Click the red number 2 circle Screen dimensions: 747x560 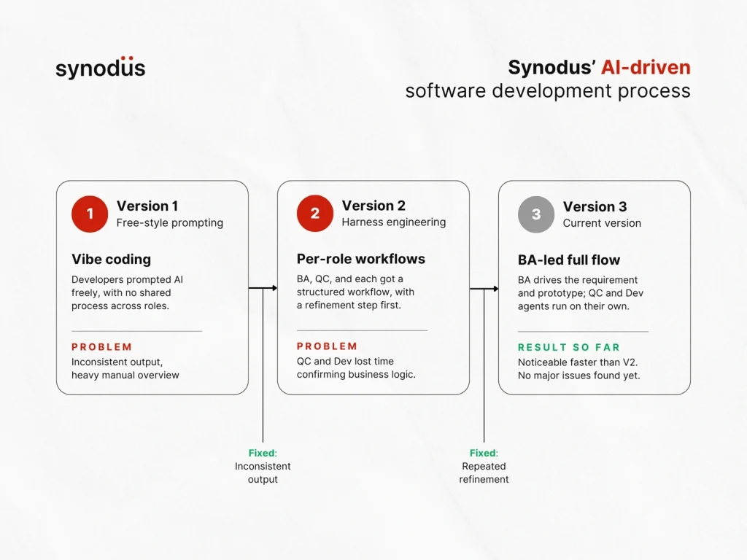(315, 214)
